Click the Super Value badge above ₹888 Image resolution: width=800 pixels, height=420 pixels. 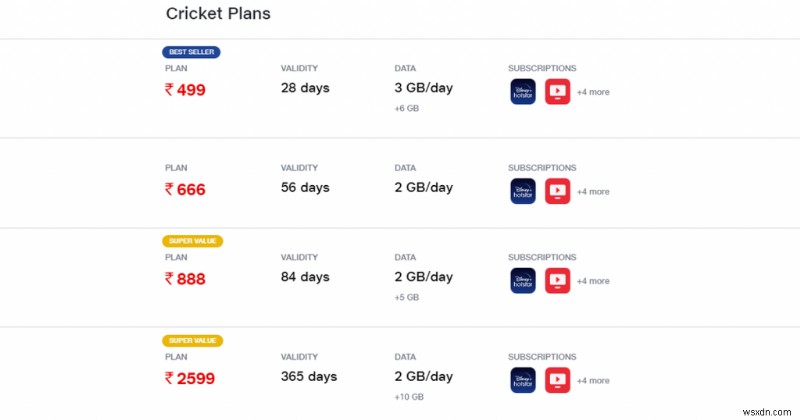pyautogui.click(x=192, y=241)
